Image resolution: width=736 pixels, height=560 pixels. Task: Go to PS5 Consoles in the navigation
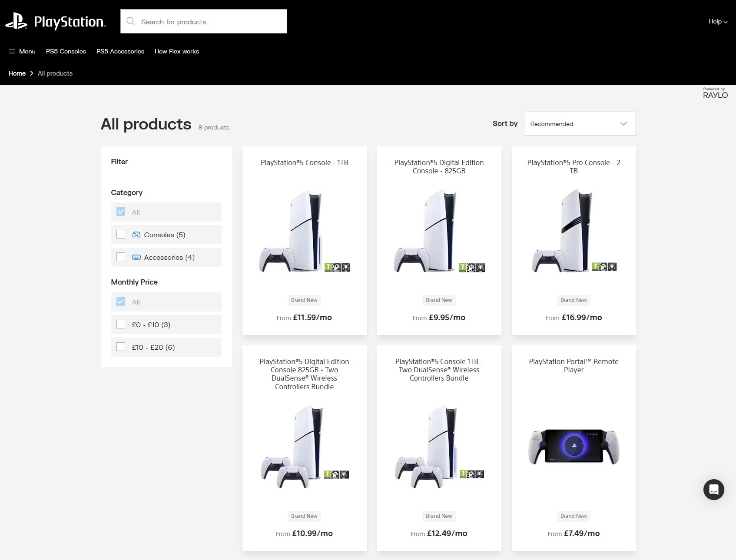click(66, 51)
